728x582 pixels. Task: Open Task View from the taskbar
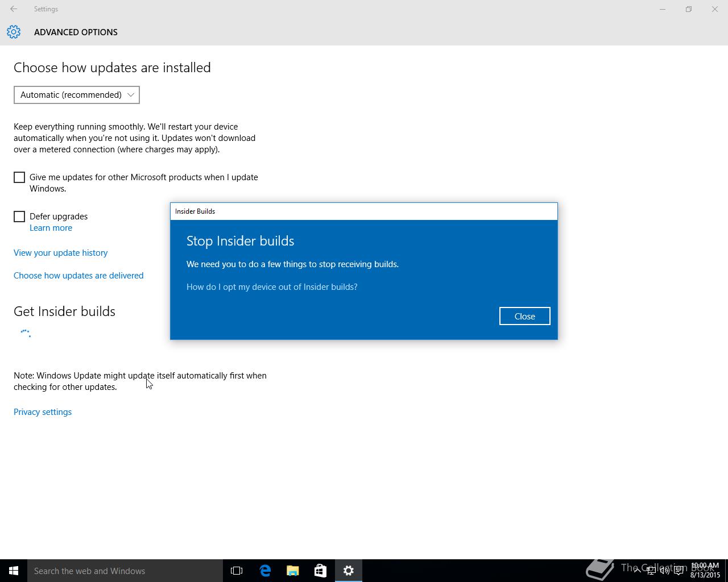tap(237, 571)
